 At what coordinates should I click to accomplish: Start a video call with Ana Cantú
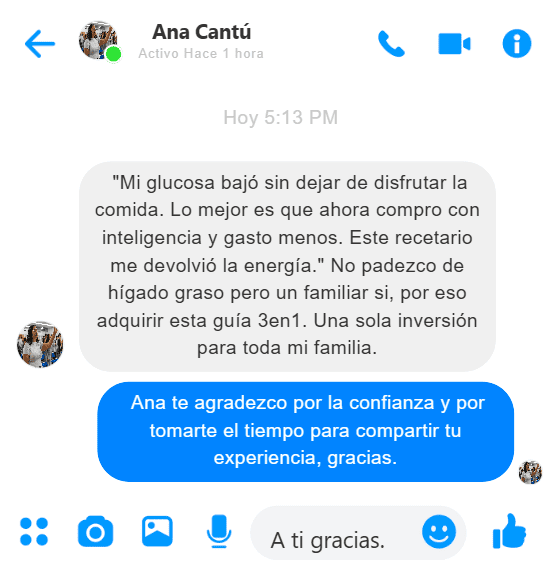pyautogui.click(x=454, y=44)
